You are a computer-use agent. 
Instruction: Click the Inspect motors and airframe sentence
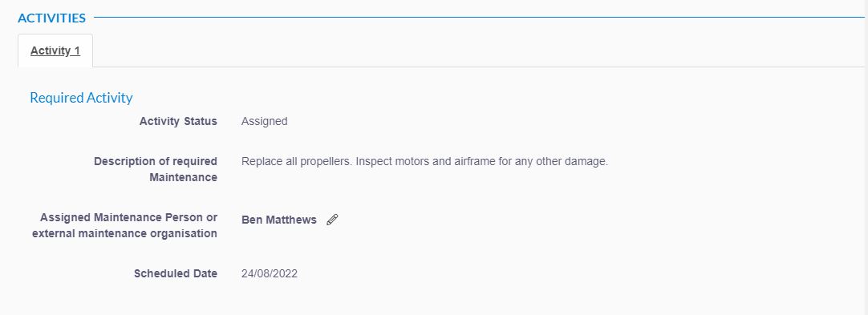click(x=481, y=162)
